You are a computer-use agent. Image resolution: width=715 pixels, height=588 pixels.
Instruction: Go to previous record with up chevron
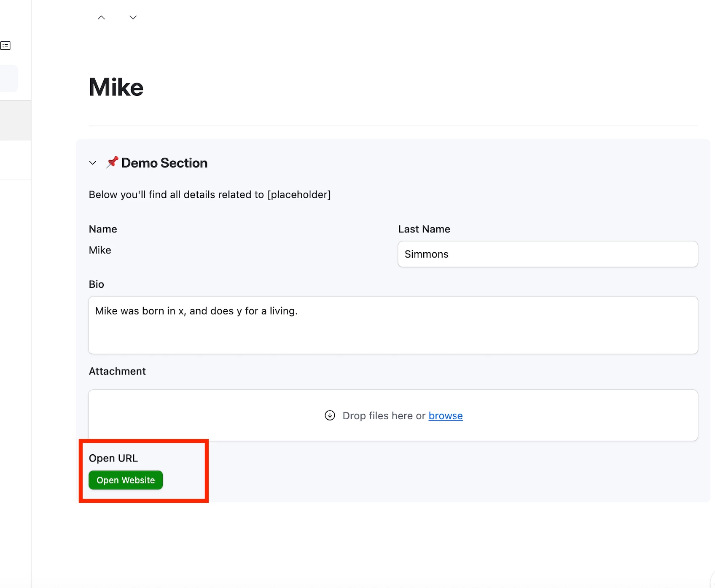coord(101,17)
